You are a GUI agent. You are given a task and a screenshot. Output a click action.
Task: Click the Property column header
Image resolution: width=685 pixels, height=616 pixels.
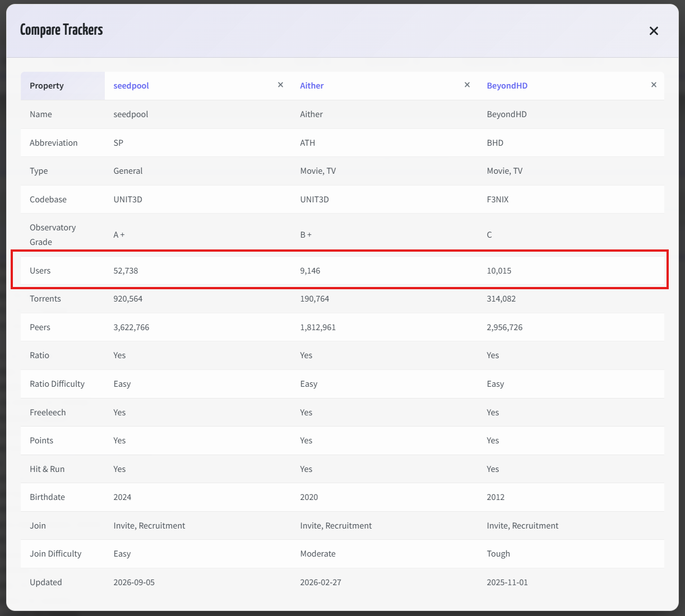pos(63,86)
